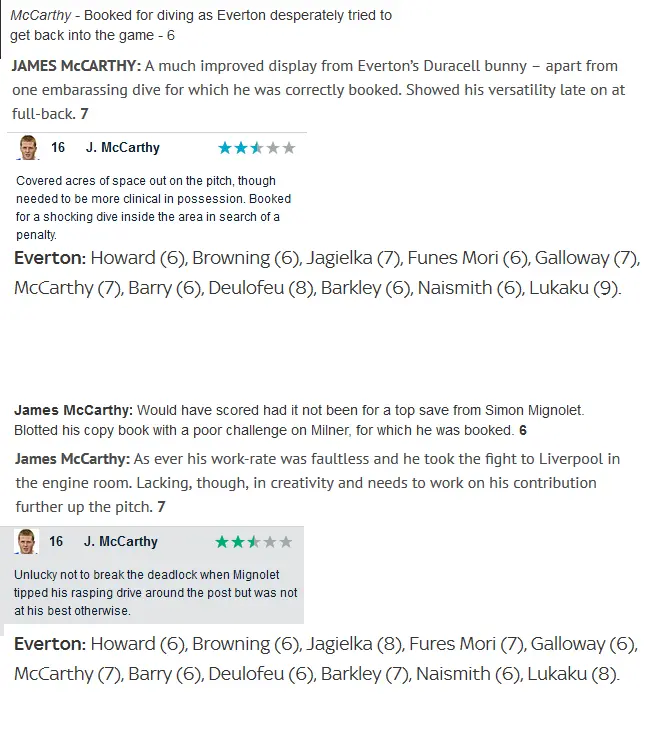Click the half-filled blue third star
The image size is (671, 730).
pos(257,148)
